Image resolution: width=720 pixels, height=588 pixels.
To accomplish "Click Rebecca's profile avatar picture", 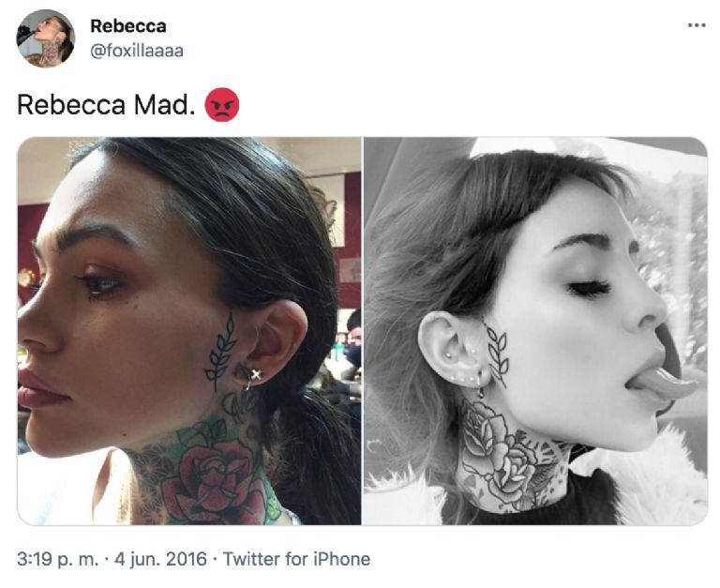I will click(45, 38).
